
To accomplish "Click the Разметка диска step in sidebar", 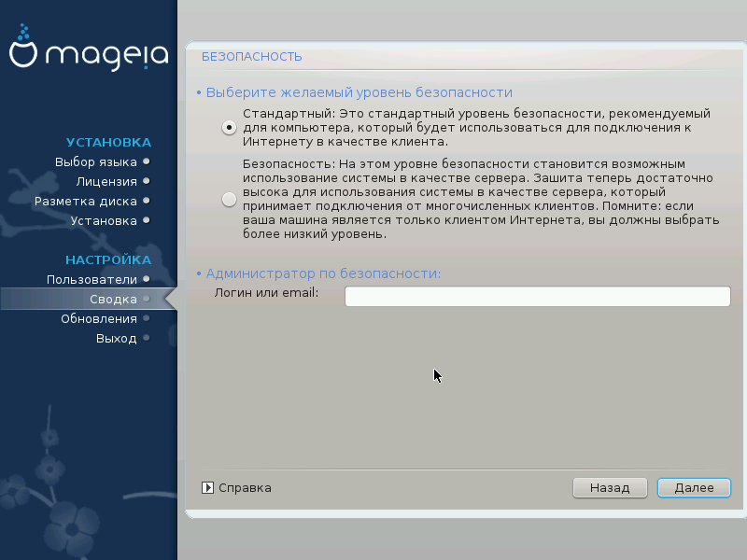I will 86,201.
